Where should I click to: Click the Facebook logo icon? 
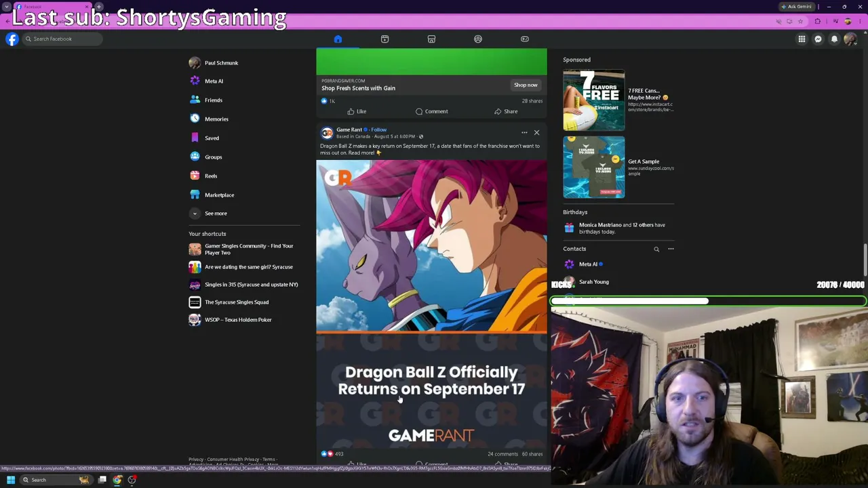tap(12, 39)
